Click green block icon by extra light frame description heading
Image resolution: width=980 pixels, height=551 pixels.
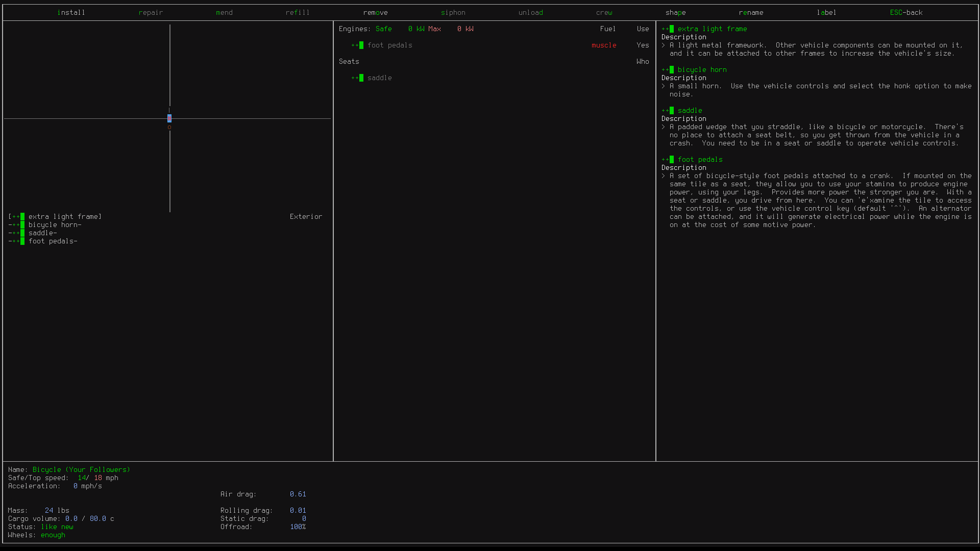pyautogui.click(x=672, y=29)
